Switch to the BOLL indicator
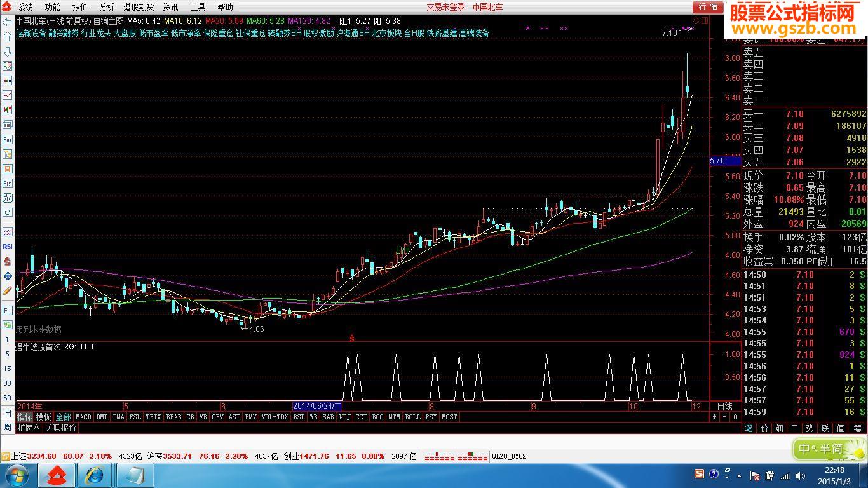This screenshot has height=488, width=868. 412,417
